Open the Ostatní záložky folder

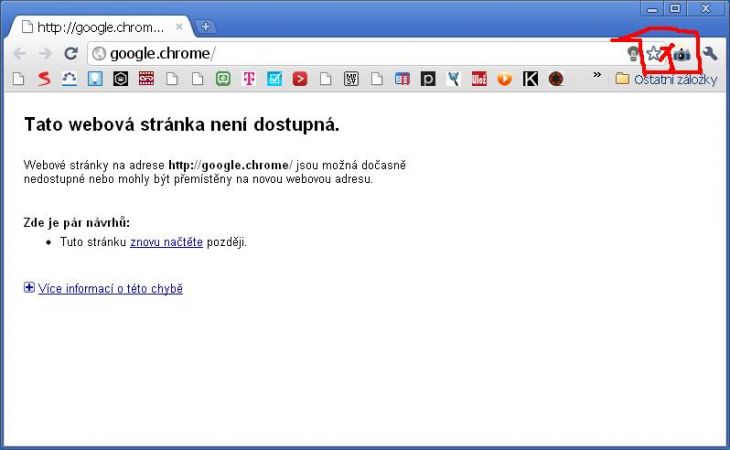click(666, 79)
